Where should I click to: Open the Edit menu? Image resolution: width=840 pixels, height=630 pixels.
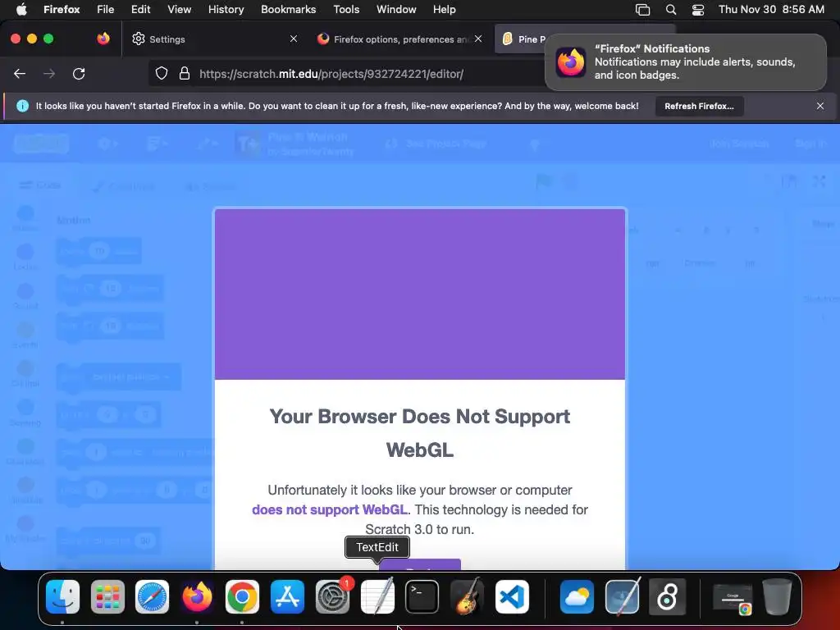141,10
